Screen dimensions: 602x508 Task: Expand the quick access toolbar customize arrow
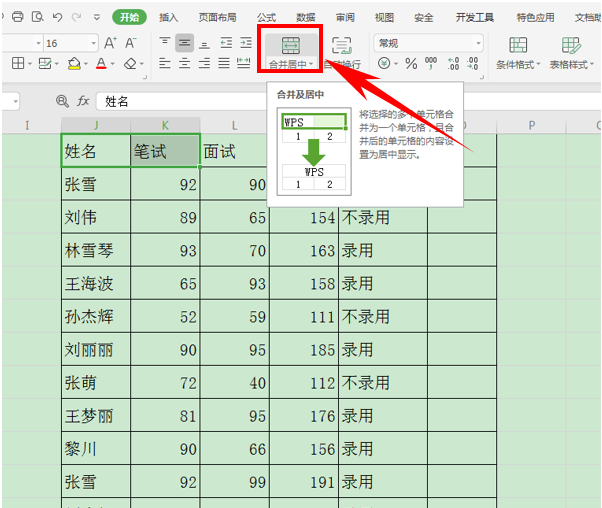click(97, 17)
